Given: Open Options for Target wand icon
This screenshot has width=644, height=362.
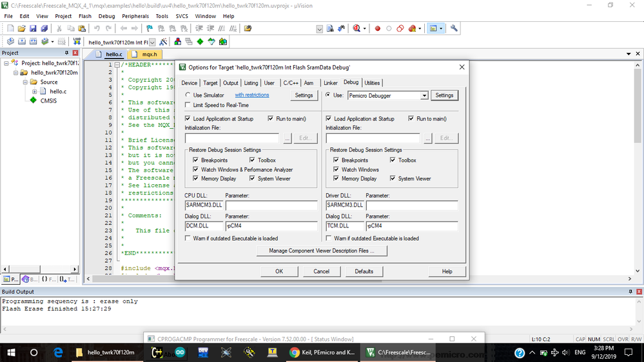Looking at the screenshot, I should (x=163, y=41).
